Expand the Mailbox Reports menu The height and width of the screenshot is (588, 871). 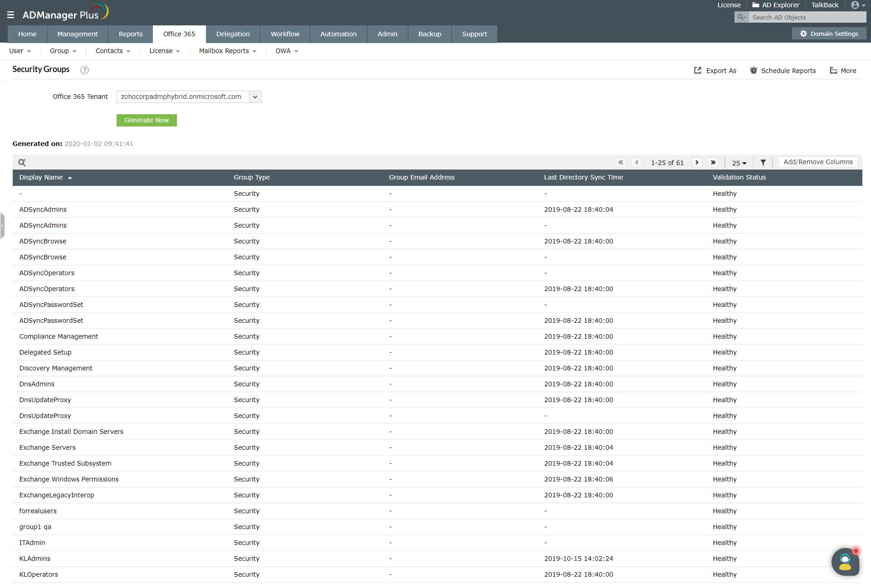click(x=227, y=51)
